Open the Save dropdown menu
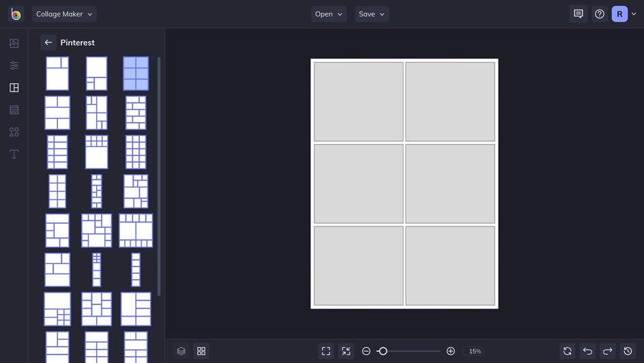 pyautogui.click(x=372, y=14)
